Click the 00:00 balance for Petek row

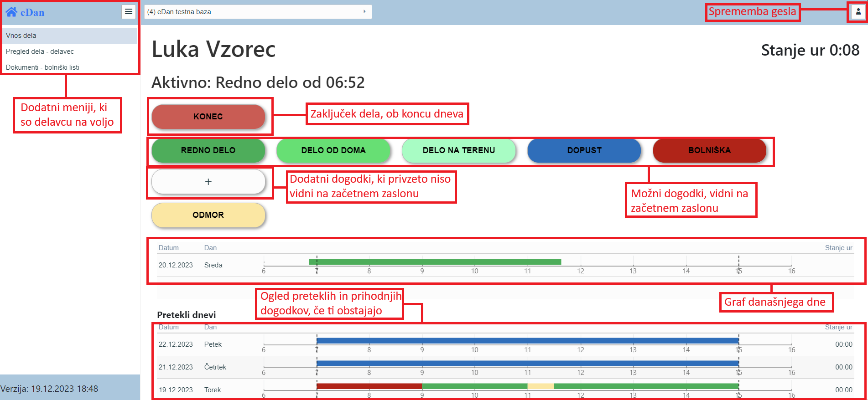[844, 344]
